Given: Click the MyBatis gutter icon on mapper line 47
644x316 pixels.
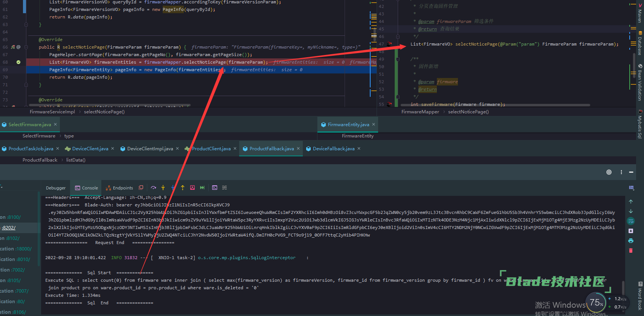Looking at the screenshot, I should point(389,44).
